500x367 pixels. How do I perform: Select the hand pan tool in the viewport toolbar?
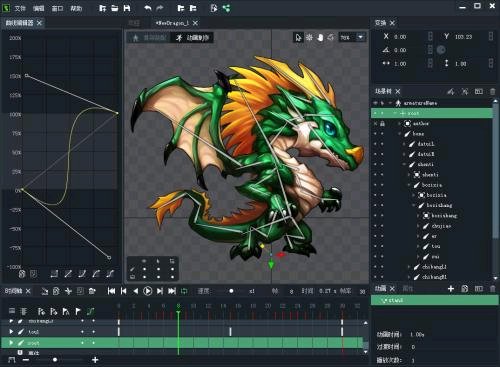pos(320,37)
